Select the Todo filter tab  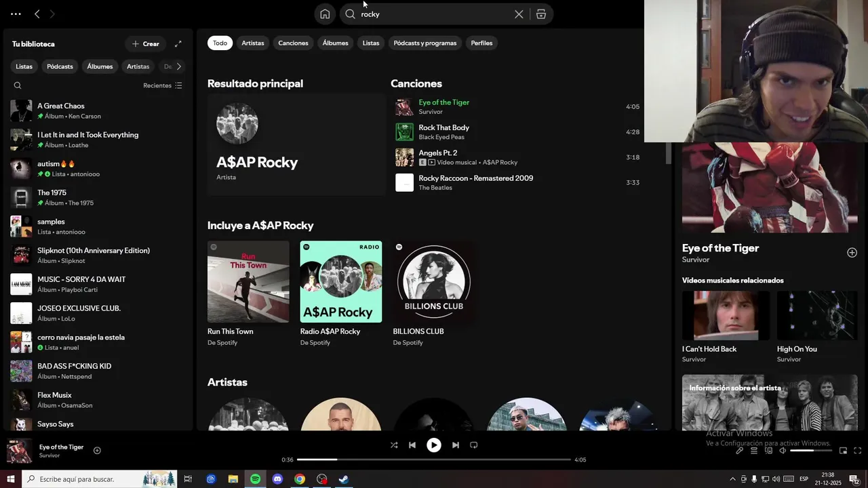[x=220, y=43]
